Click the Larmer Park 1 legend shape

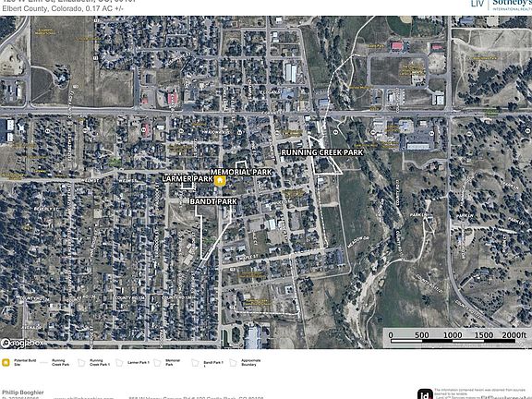coord(119,363)
